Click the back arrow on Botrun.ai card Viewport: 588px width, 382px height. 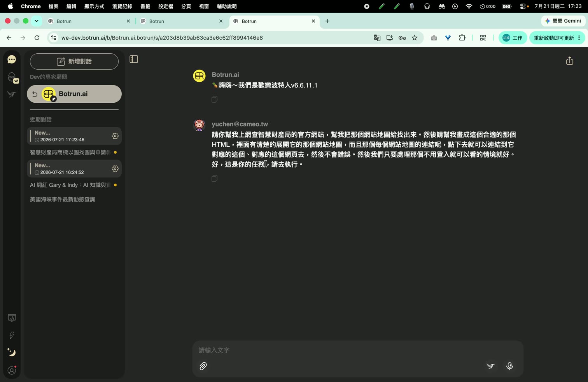point(35,94)
